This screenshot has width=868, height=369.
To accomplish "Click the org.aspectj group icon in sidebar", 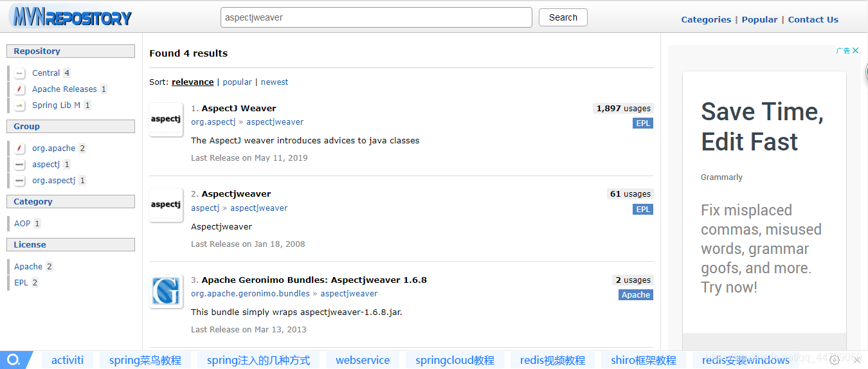I will (20, 181).
